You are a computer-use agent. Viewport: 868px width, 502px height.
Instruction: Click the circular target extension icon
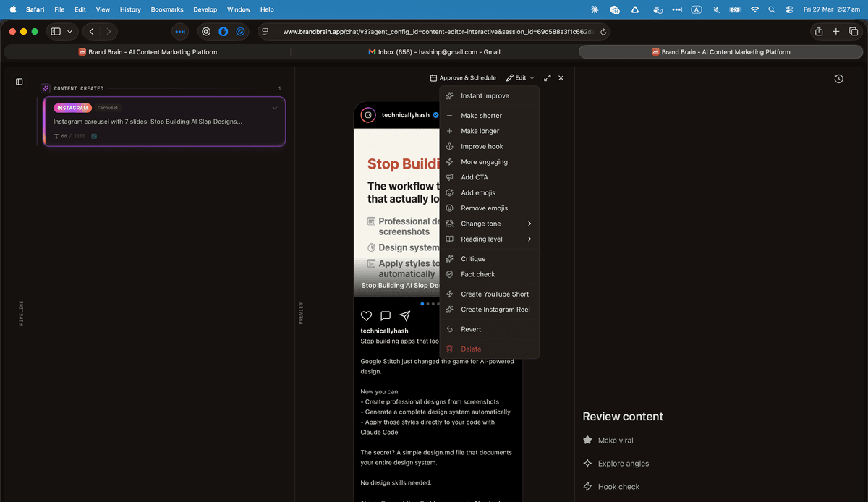(206, 32)
